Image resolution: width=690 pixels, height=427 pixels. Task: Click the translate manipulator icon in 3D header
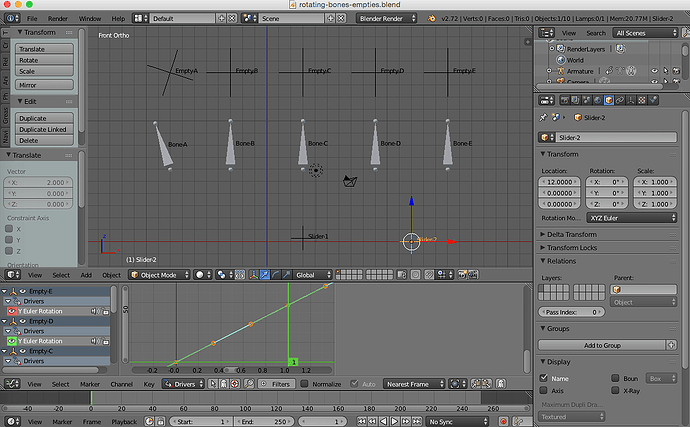[x=265, y=275]
